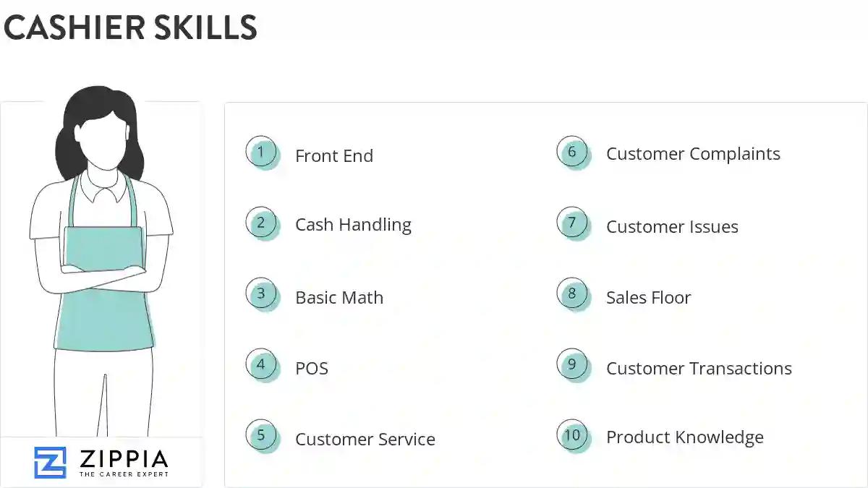The image size is (868, 488).
Task: Select the number 7 circle badge
Action: (573, 223)
